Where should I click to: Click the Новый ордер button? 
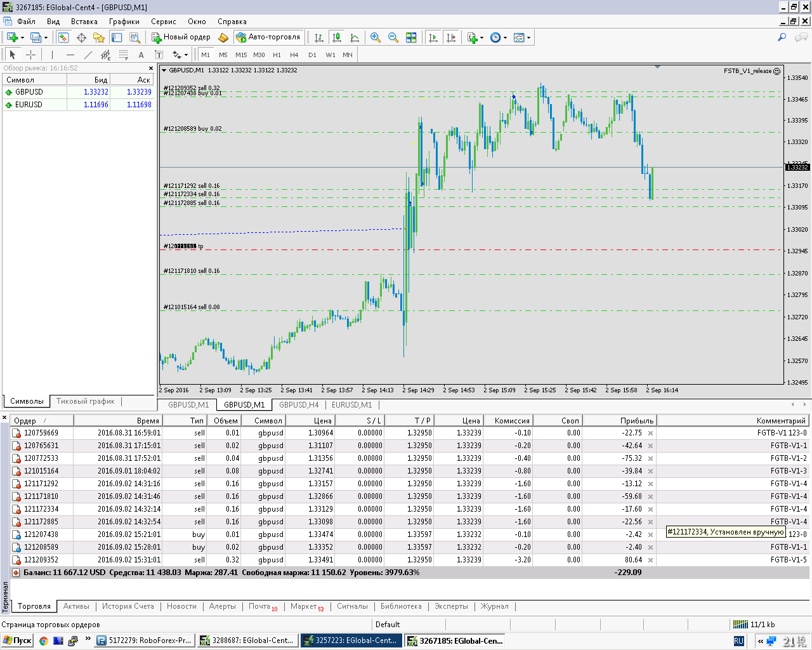(x=181, y=37)
